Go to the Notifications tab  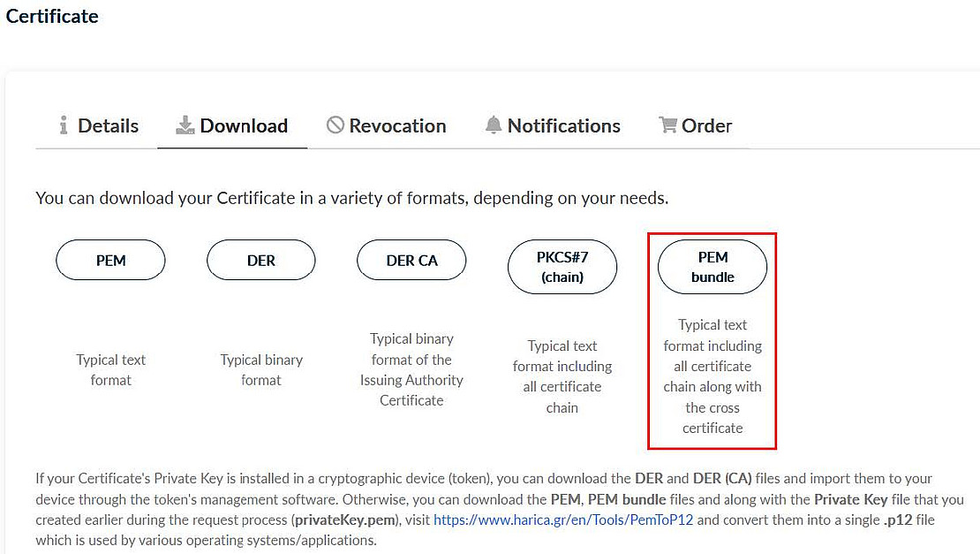[x=563, y=125]
